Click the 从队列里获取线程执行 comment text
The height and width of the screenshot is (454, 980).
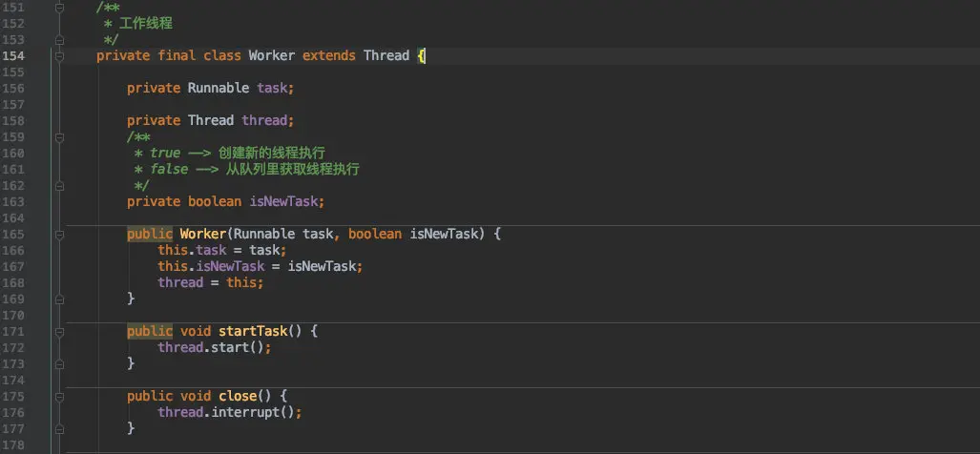click(293, 169)
